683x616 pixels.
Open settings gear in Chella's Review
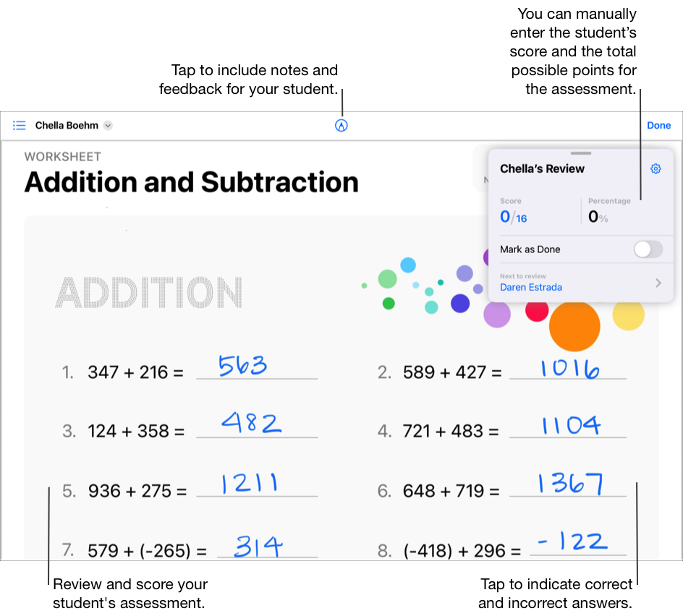[656, 168]
